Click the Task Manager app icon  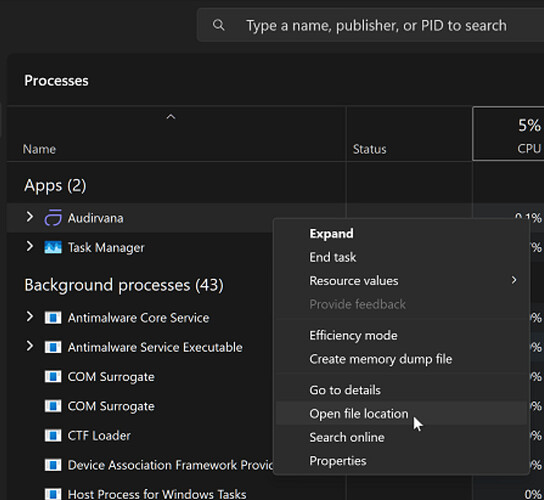point(53,247)
